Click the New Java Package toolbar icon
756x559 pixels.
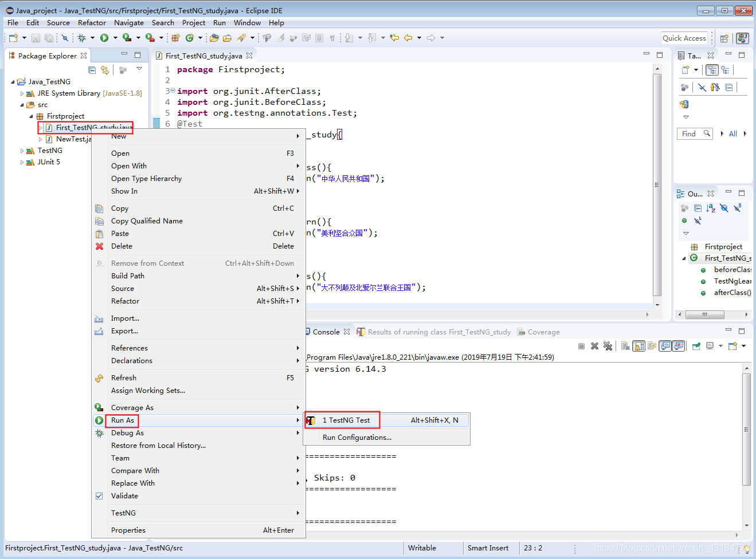click(x=175, y=38)
